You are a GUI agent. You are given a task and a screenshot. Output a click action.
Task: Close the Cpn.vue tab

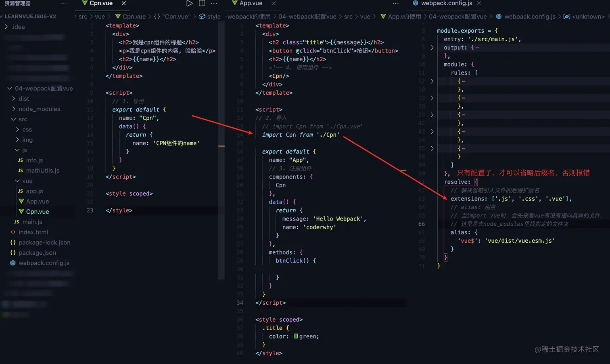point(124,3)
